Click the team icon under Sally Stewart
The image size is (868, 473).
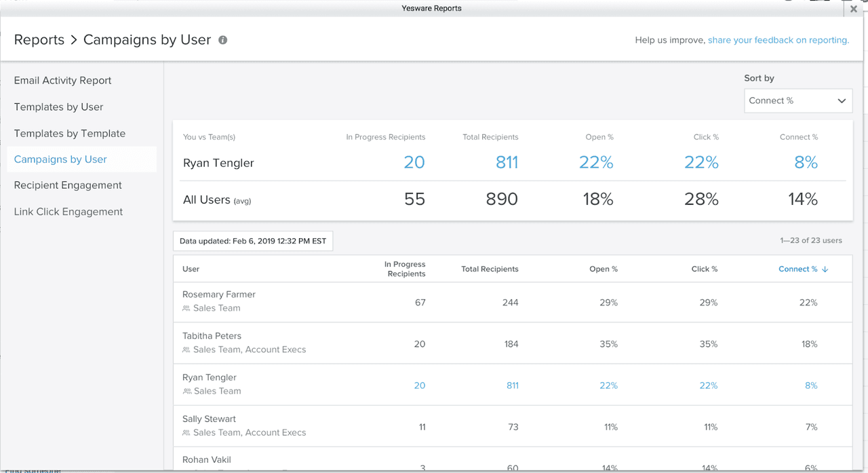(x=186, y=433)
